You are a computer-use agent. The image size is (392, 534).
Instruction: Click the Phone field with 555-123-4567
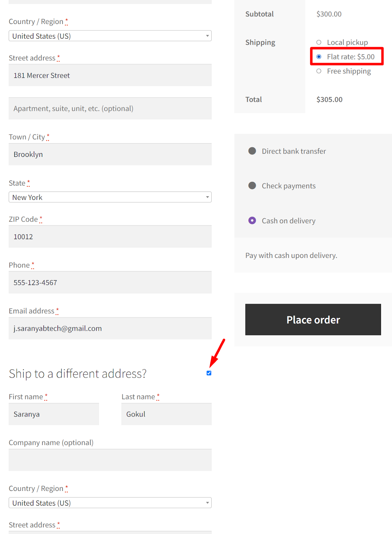(x=110, y=282)
